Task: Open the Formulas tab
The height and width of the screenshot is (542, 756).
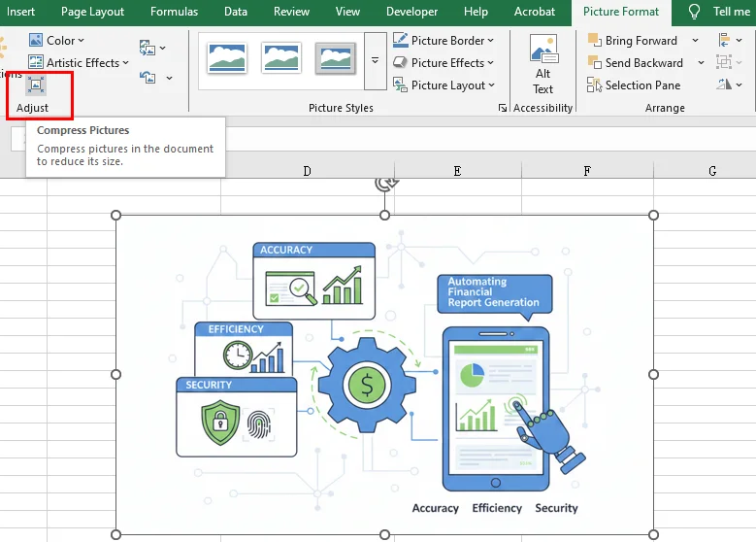Action: (x=174, y=12)
